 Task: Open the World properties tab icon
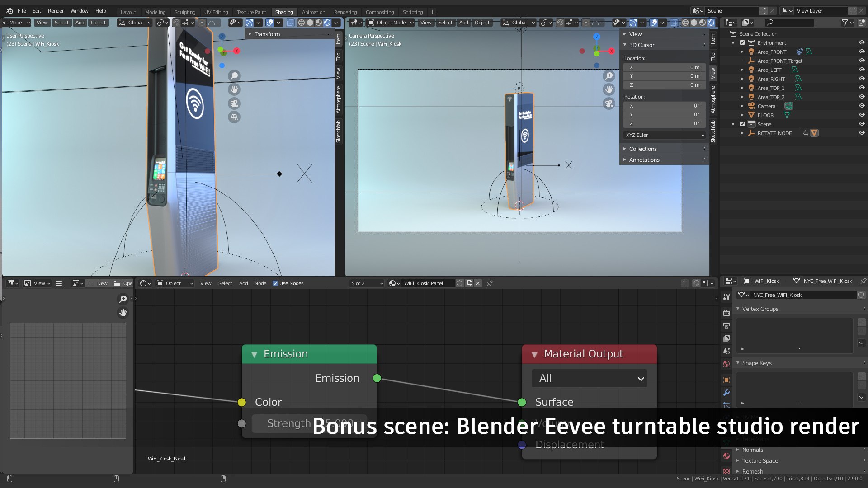[x=726, y=363]
